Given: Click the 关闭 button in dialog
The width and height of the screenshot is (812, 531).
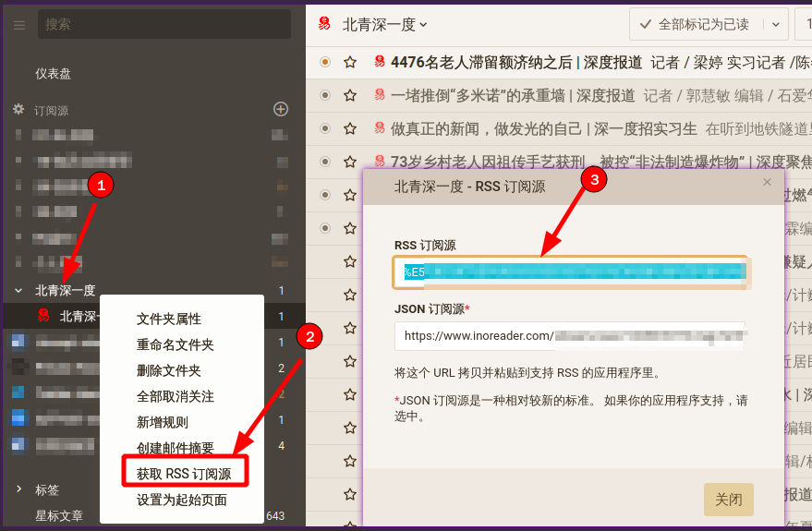Looking at the screenshot, I should click(729, 500).
